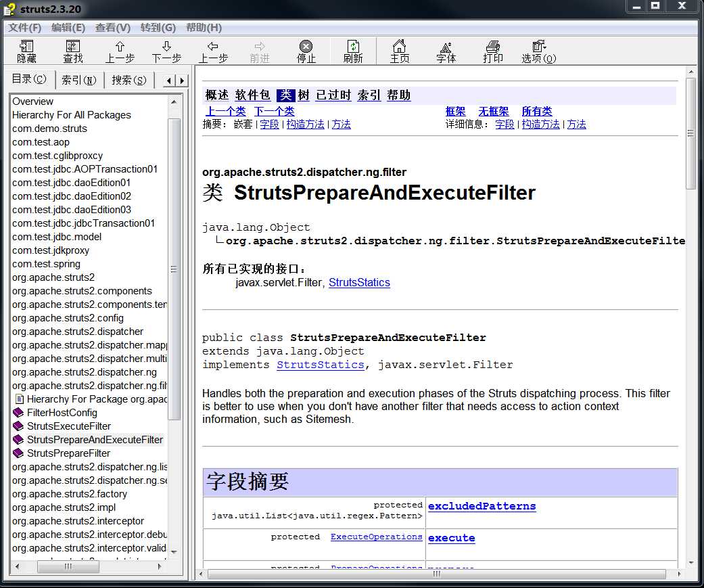Viewport: 704px width, 588px height.
Task: Open the ExecuteOperations type link
Action: 376,537
